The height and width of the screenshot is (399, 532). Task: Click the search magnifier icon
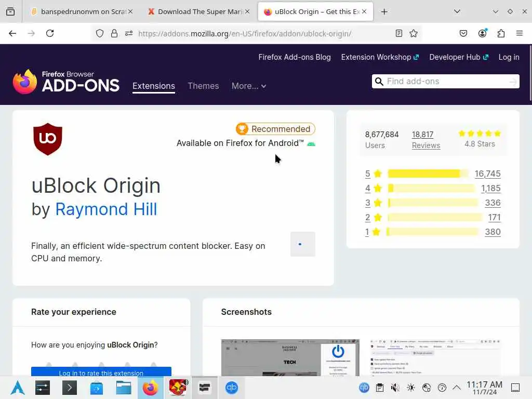click(x=379, y=82)
